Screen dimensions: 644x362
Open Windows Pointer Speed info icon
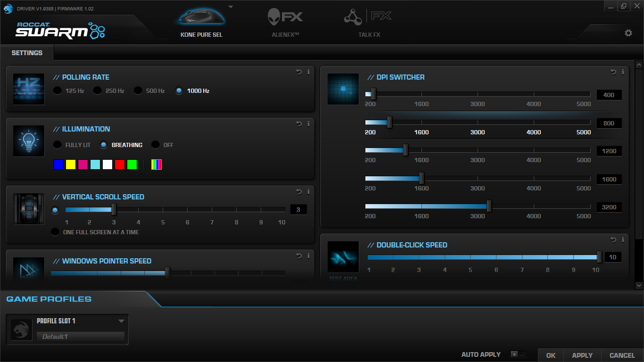[308, 256]
